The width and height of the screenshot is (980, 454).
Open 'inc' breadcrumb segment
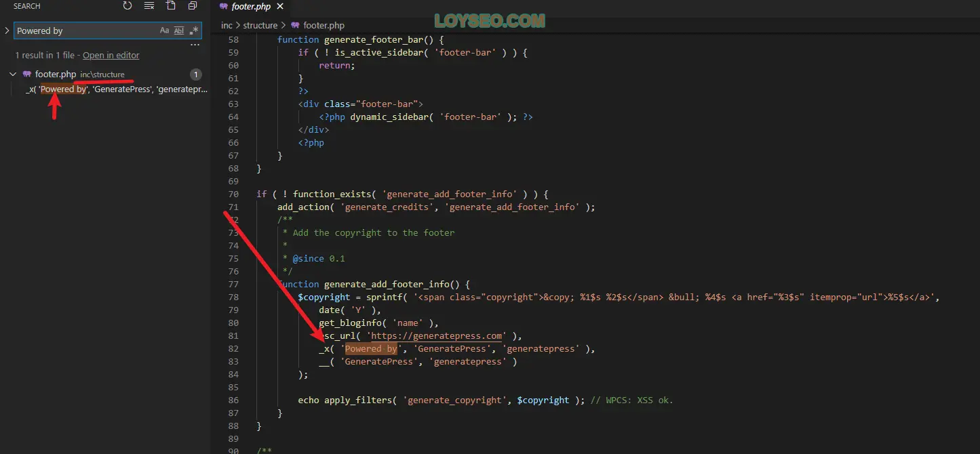click(x=227, y=26)
